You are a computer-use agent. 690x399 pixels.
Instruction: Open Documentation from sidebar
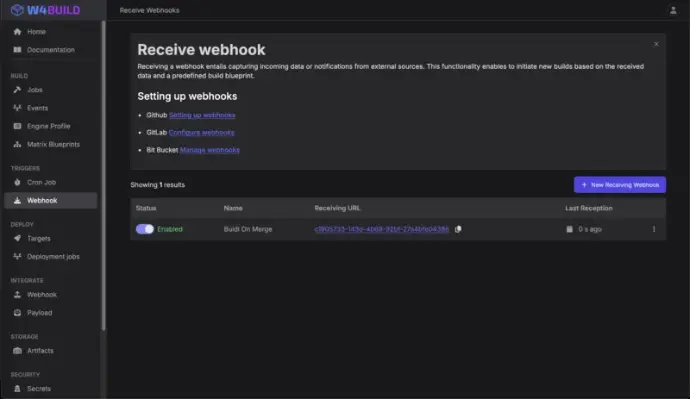tap(51, 50)
